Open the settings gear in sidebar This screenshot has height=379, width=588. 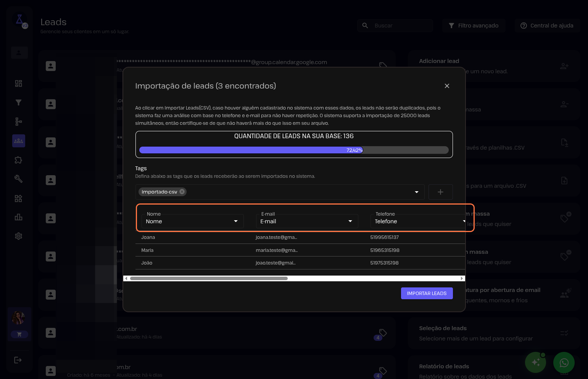click(x=18, y=236)
